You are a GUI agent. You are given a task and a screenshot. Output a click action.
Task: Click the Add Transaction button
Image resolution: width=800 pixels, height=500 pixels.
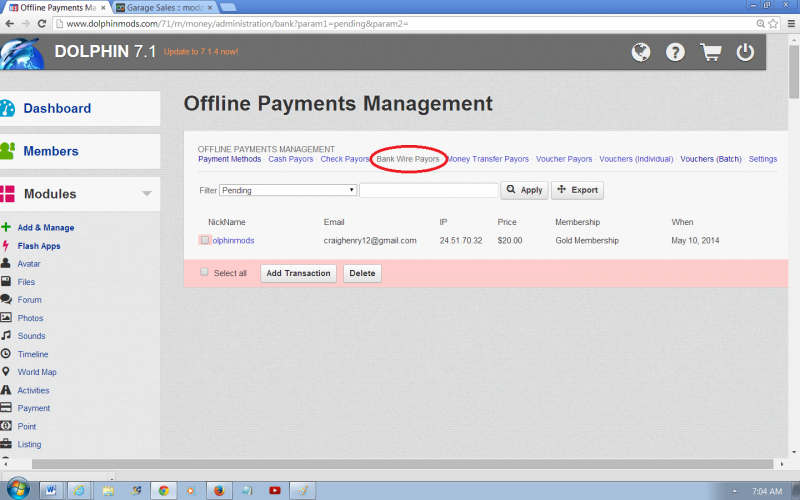(298, 273)
